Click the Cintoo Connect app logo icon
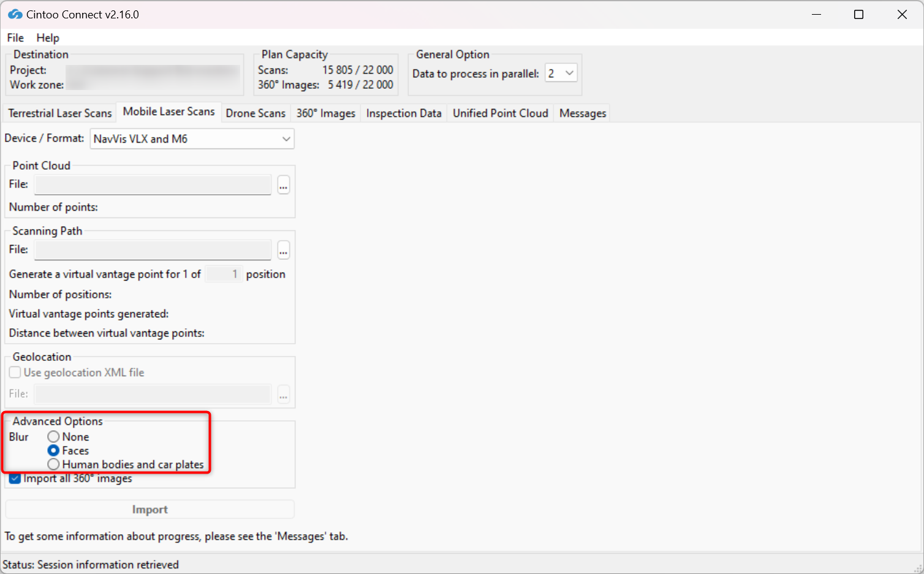 15,14
